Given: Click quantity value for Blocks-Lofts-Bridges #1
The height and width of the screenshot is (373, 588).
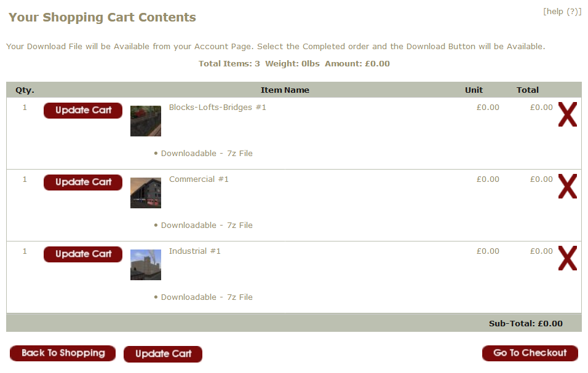Looking at the screenshot, I should pos(25,108).
